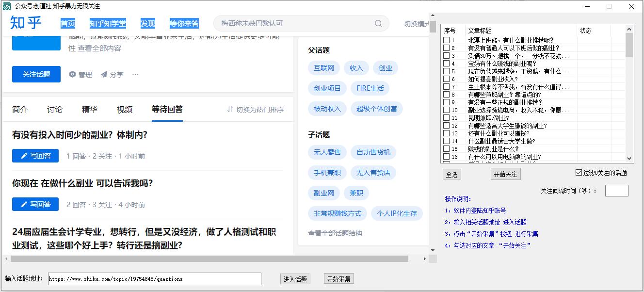This screenshot has width=644, height=292.
Task: Open the 发现 nav item
Action: tap(148, 23)
